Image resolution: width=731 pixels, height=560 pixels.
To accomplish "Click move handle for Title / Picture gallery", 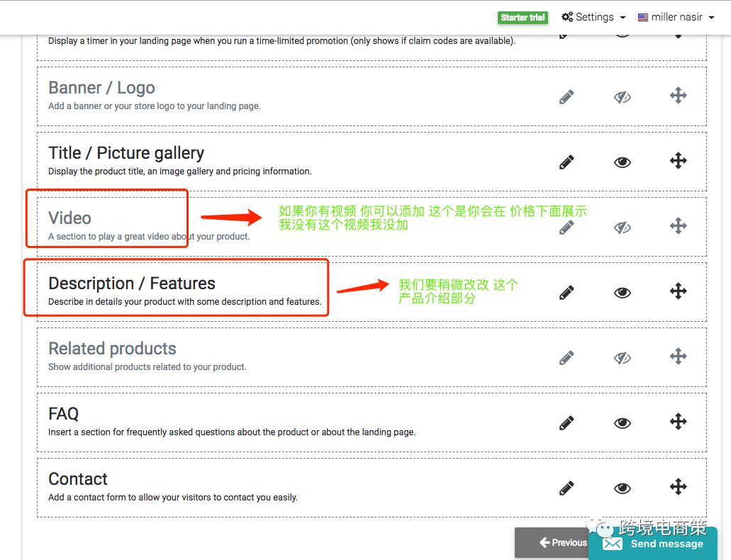I will 679,161.
